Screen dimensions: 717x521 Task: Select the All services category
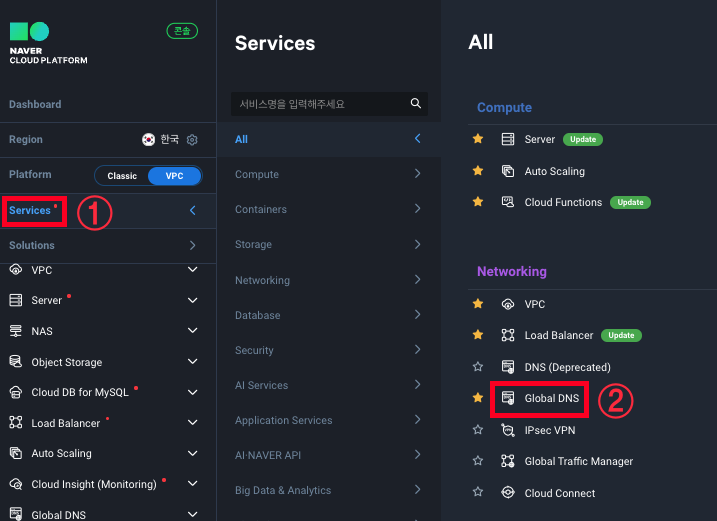point(329,139)
